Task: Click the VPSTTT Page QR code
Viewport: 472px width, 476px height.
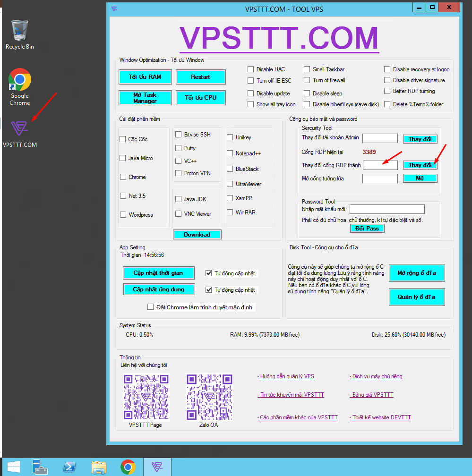Action: click(146, 397)
